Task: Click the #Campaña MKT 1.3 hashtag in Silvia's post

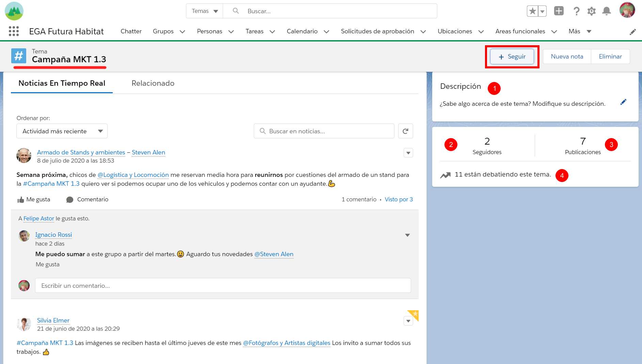Action: click(45, 343)
